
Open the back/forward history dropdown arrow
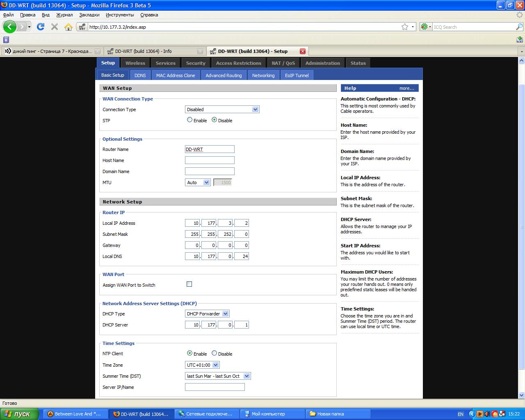29,27
